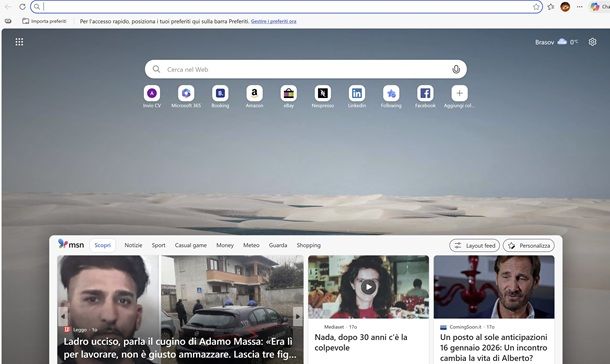Switch to the Sport tab
This screenshot has height=364, width=610.
point(158,245)
